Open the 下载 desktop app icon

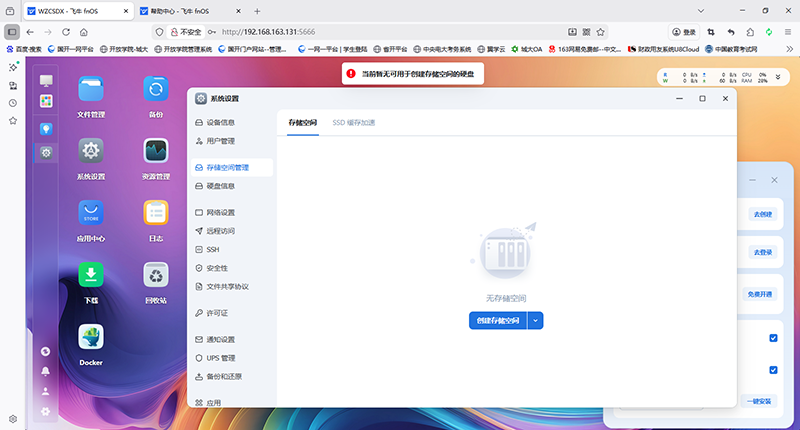pos(91,275)
